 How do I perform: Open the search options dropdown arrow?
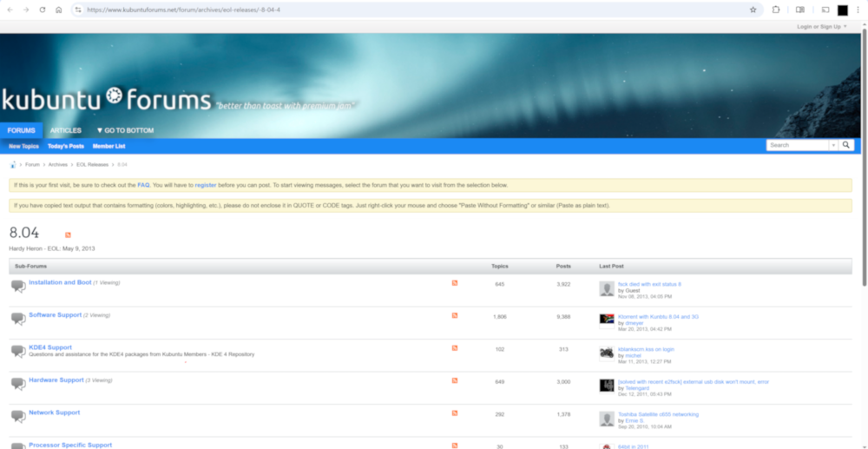click(x=833, y=145)
